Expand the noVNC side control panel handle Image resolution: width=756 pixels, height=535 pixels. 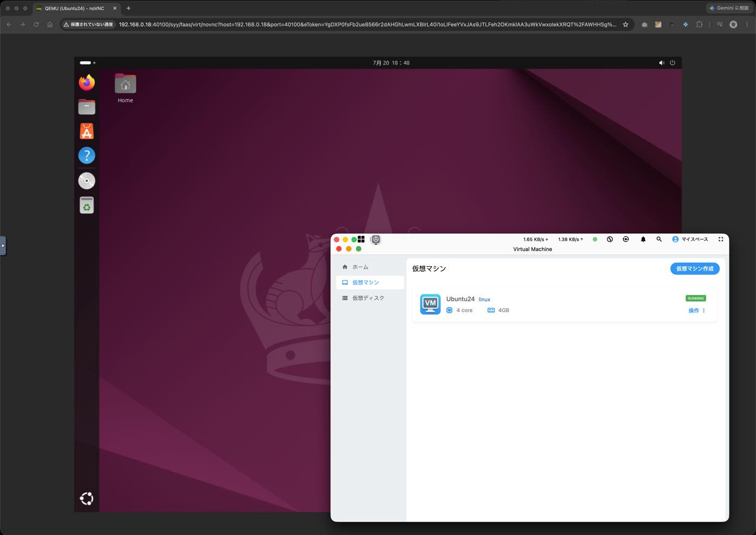click(x=3, y=246)
